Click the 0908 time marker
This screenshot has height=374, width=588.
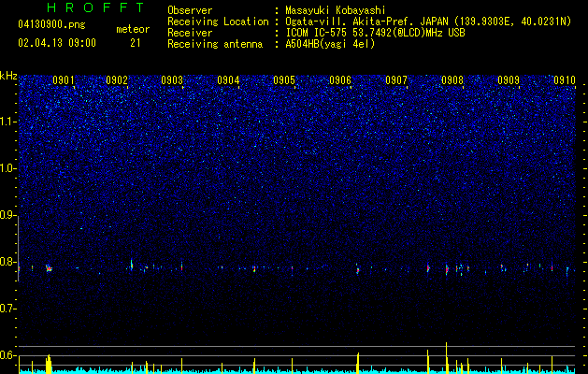(x=452, y=80)
